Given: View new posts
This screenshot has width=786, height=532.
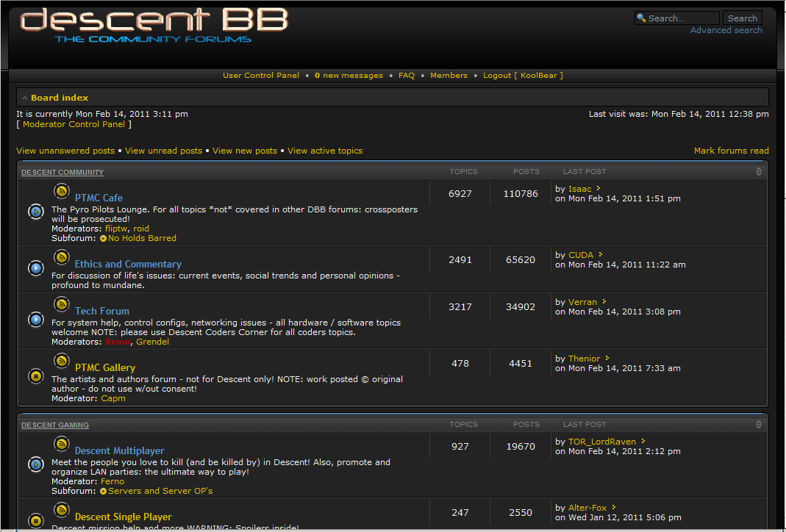Looking at the screenshot, I should 245,151.
